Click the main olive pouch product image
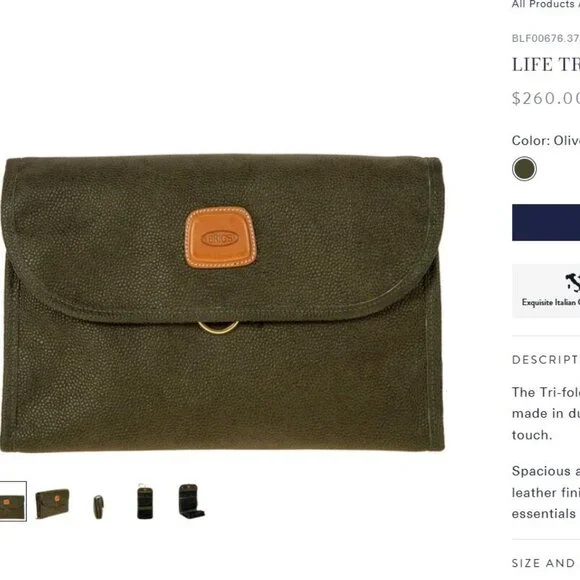580x580 pixels. click(x=222, y=303)
